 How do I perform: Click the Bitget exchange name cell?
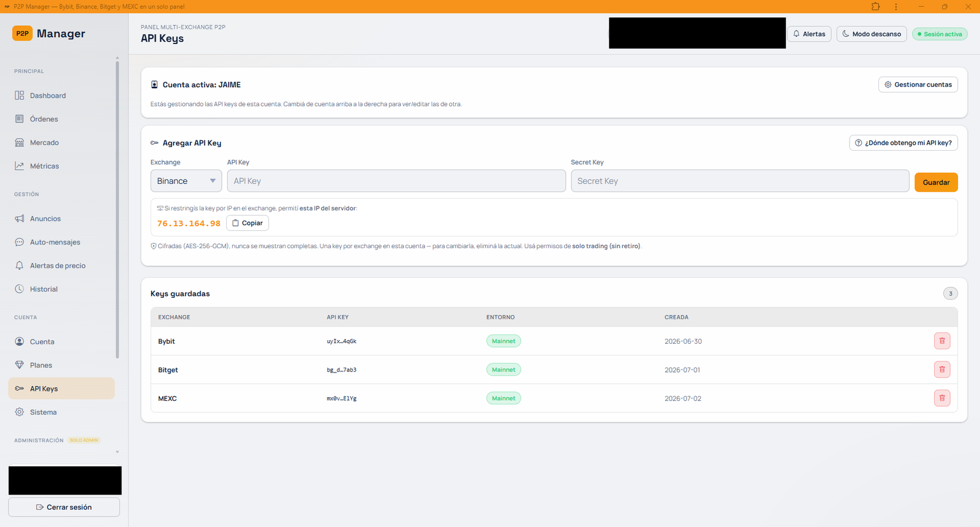tap(168, 370)
